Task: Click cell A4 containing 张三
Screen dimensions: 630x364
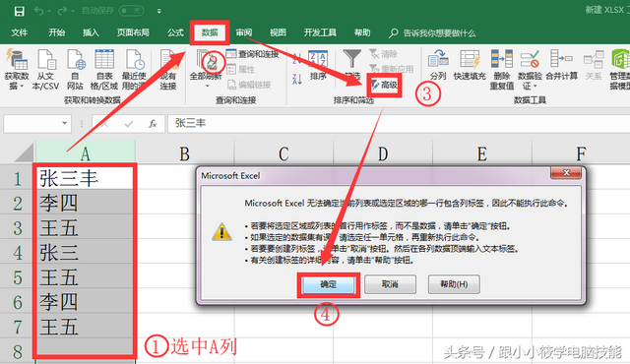Action: click(x=86, y=253)
